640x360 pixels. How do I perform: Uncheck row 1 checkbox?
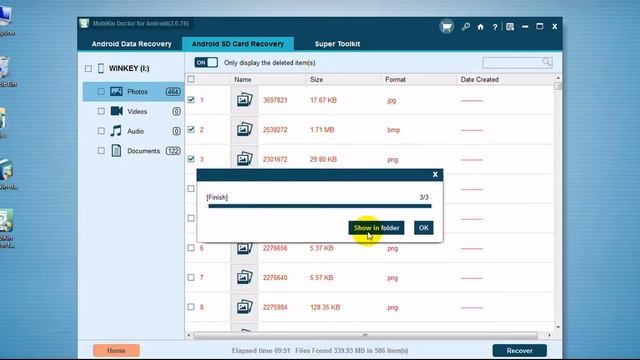point(191,100)
